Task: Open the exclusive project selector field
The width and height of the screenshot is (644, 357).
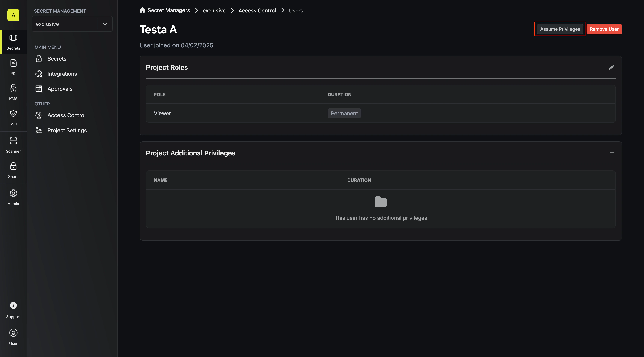Action: pyautogui.click(x=72, y=24)
